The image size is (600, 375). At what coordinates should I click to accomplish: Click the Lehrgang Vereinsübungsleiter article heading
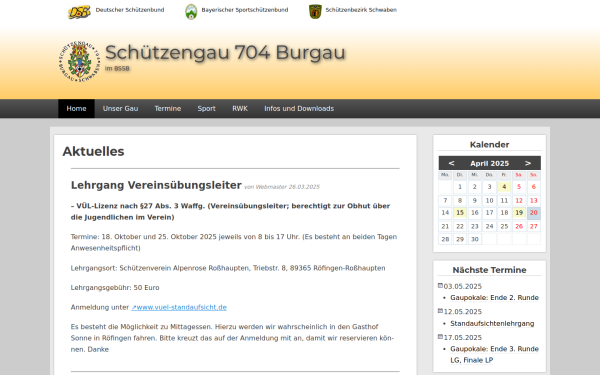[156, 185]
